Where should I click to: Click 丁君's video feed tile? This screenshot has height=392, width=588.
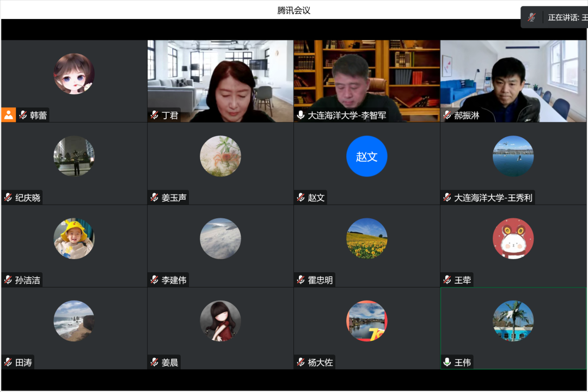click(x=220, y=76)
